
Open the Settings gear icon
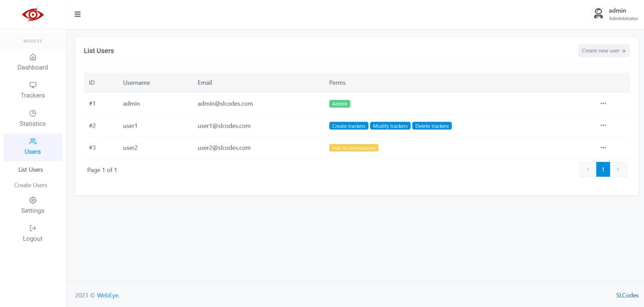pyautogui.click(x=33, y=200)
